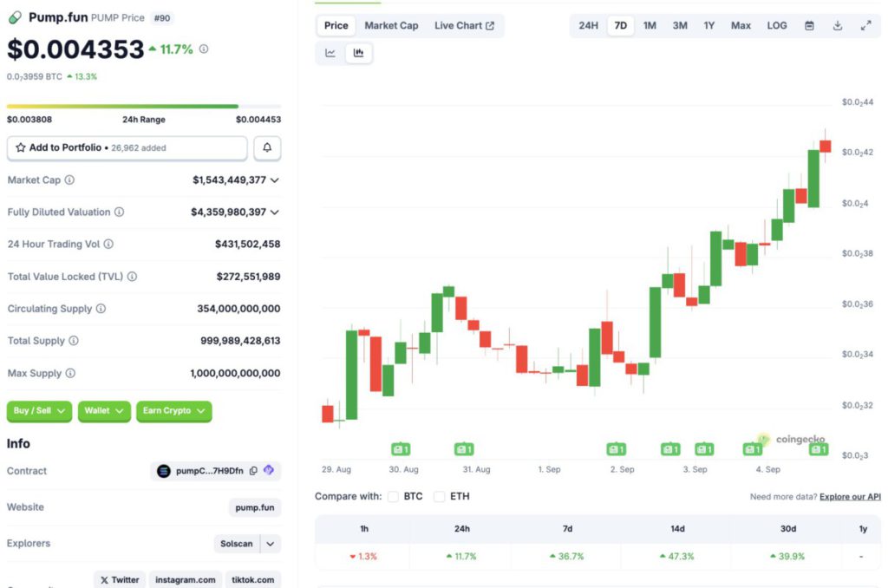
Task: Open the Fully Diluted Valuation dropdown
Action: click(x=275, y=212)
